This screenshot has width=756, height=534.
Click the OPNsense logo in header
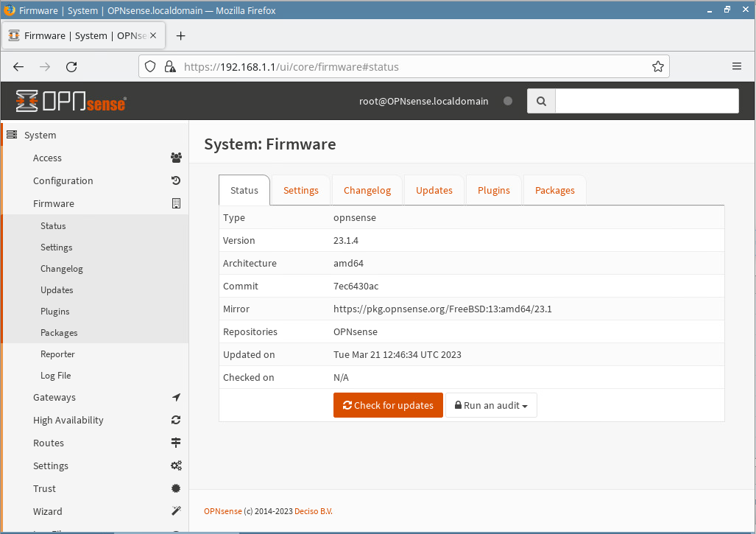71,101
